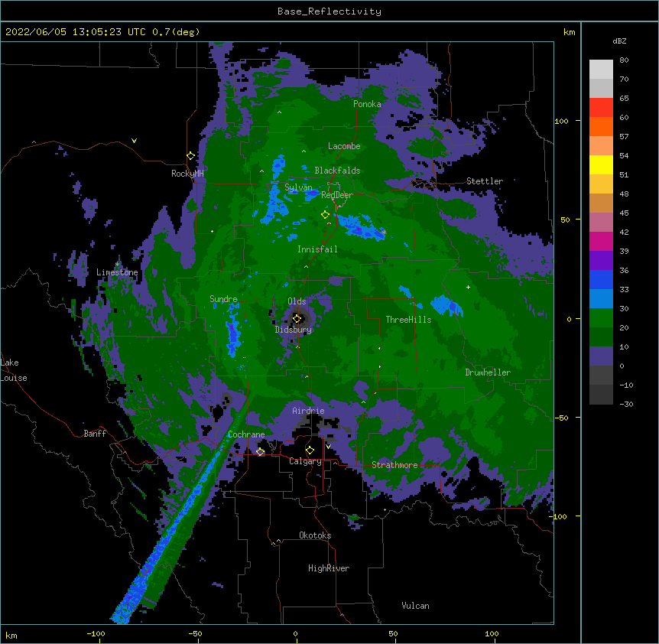Click the RedDeer city label
Image resolution: width=659 pixels, height=644 pixels.
tap(337, 195)
